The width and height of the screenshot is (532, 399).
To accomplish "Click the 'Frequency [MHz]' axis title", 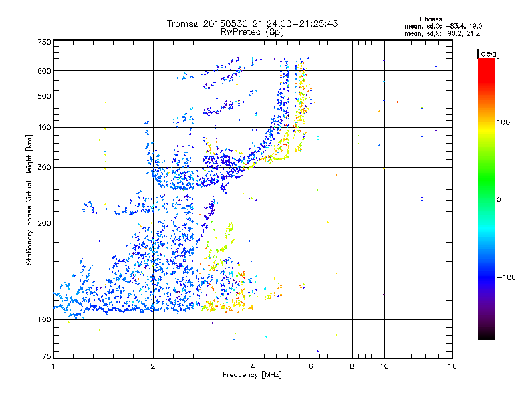I will tap(252, 375).
